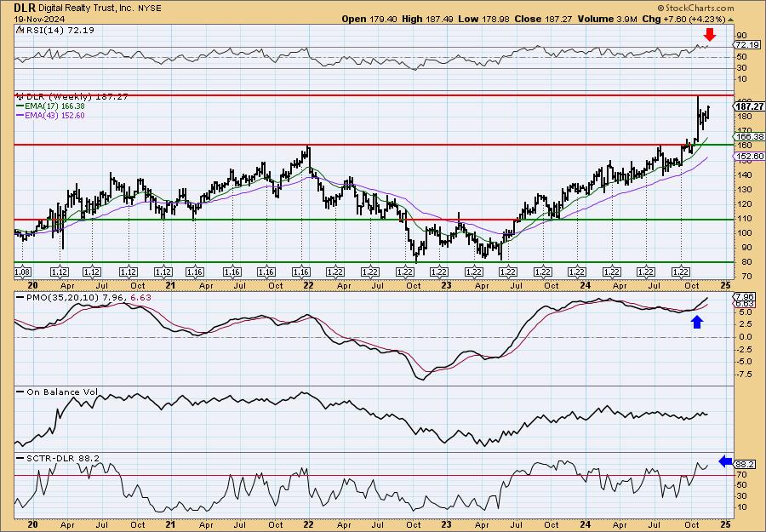The height and width of the screenshot is (532, 766).
Task: Click the -7.5 label on the PMO axis
Action: tap(744, 375)
